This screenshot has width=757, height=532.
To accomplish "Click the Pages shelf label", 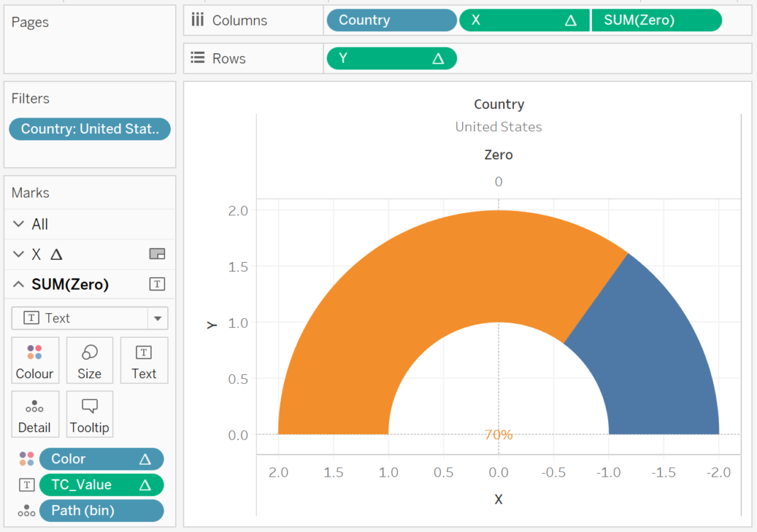I will click(30, 22).
